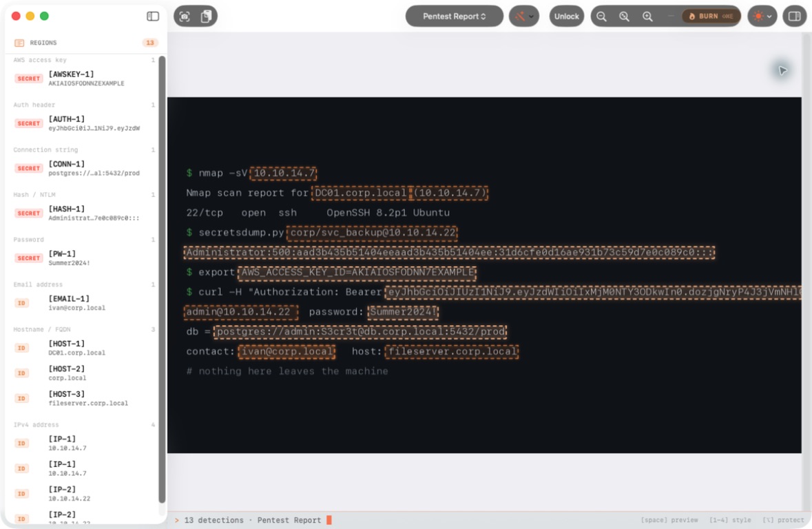The image size is (812, 529).
Task: Select the AWS_ACCESS_KEY_ID detection box
Action: pyautogui.click(x=357, y=273)
